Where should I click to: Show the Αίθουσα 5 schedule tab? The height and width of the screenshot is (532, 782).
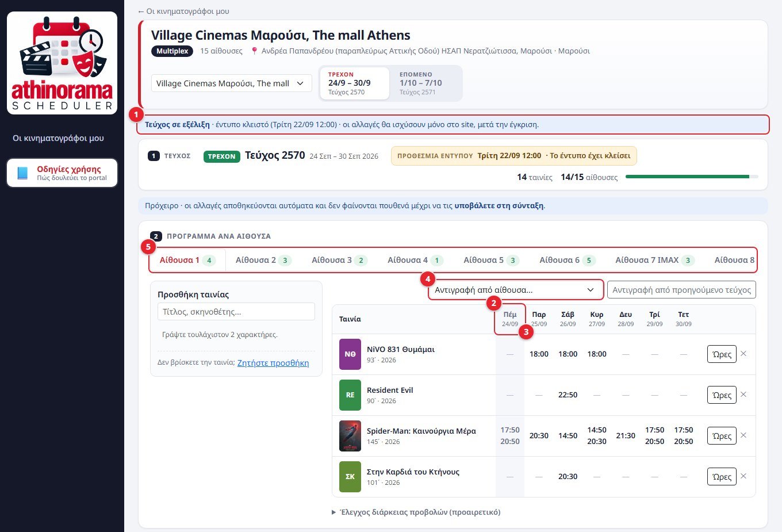tap(491, 260)
